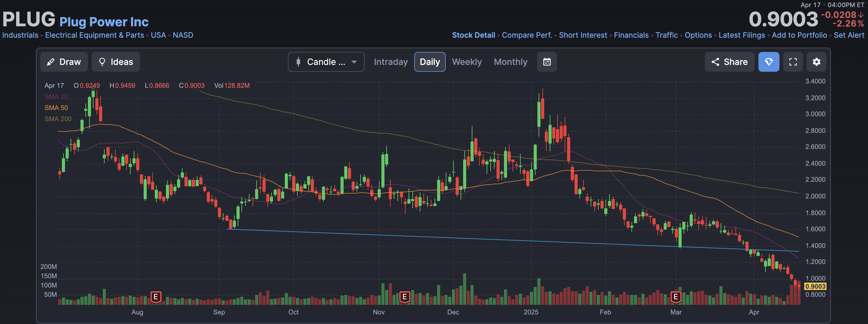Click the yellow 0.9003 price tag on axis

pyautogui.click(x=815, y=286)
